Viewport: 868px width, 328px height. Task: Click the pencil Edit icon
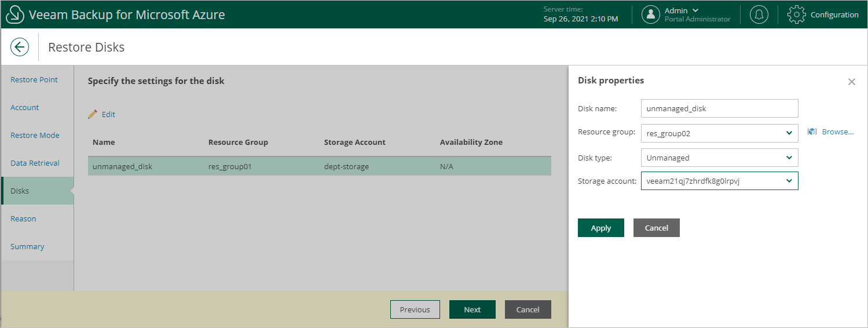(x=93, y=114)
